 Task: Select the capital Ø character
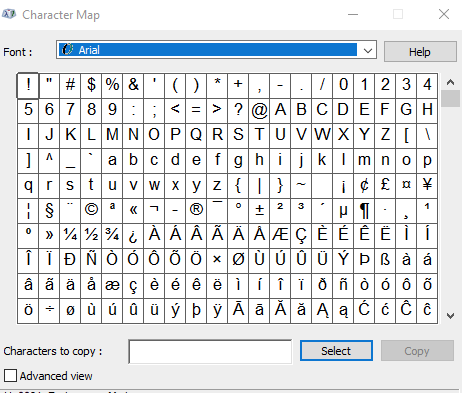tap(238, 261)
